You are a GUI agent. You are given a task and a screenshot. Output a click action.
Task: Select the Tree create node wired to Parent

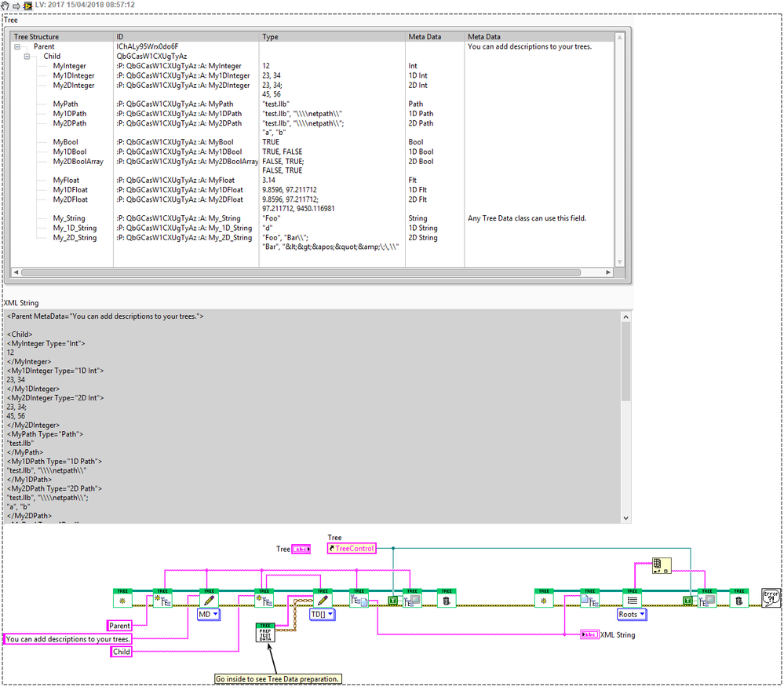tap(162, 598)
